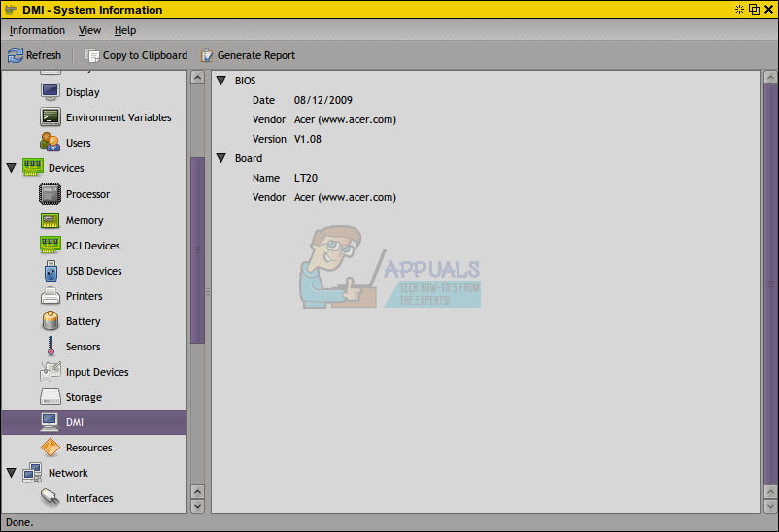Open the Information menu
The height and width of the screenshot is (532, 779).
tap(37, 30)
